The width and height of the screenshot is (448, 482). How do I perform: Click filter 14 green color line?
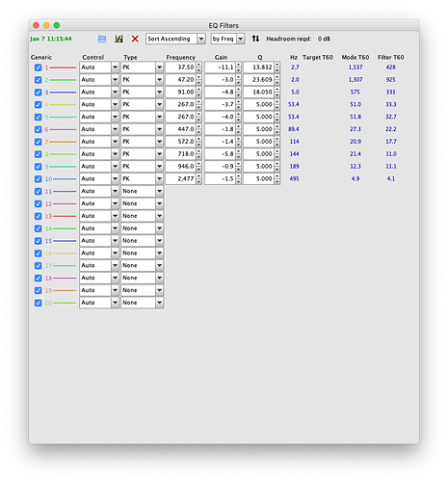click(x=65, y=228)
